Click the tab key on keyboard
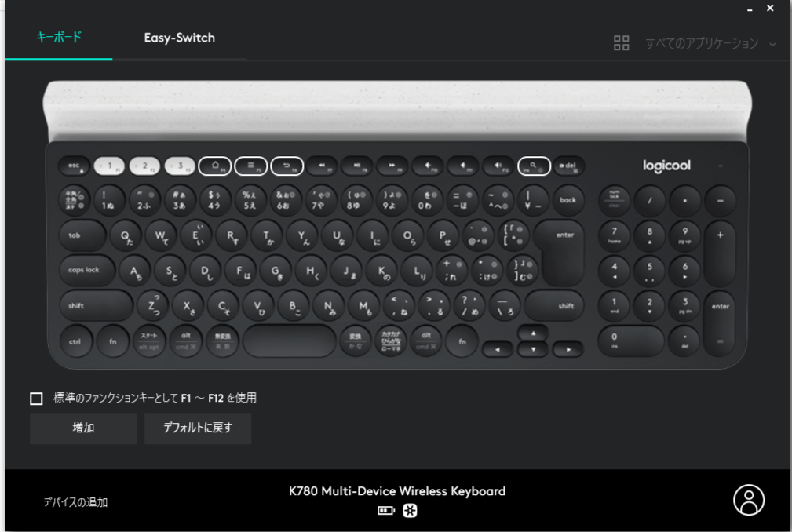Screen dimensions: 792x532 (82, 235)
